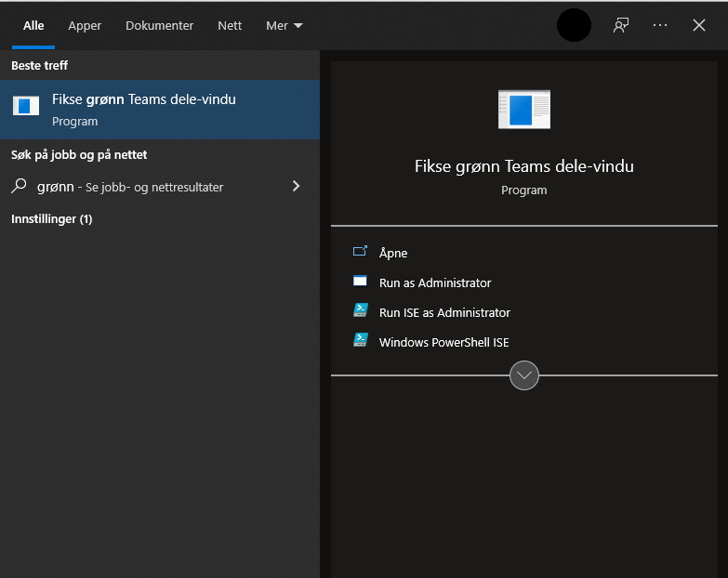Click the black circular account avatar

pyautogui.click(x=574, y=25)
